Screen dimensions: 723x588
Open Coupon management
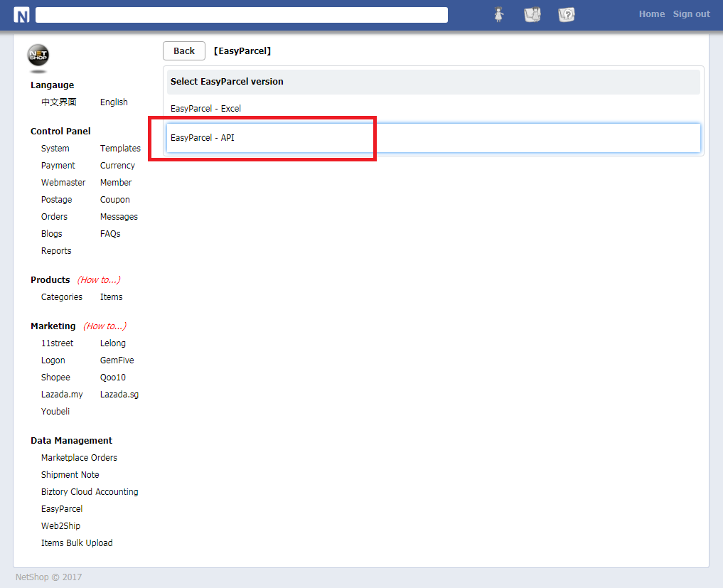(115, 199)
